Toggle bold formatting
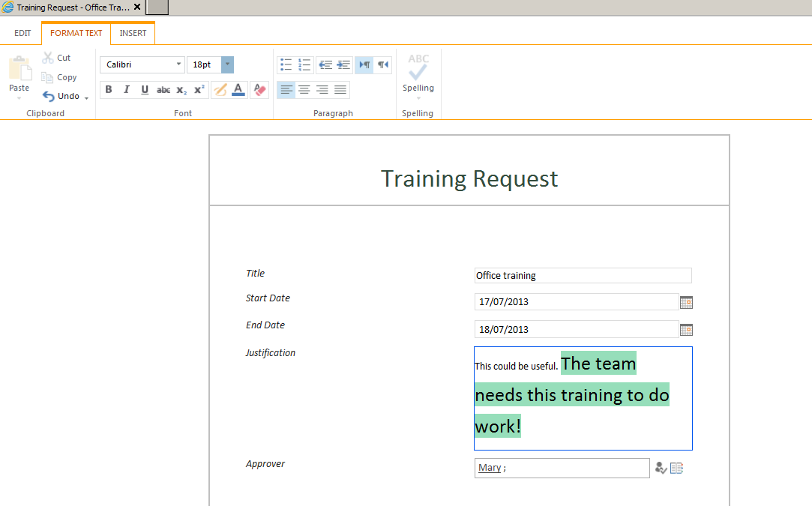This screenshot has height=506, width=812. pos(109,90)
